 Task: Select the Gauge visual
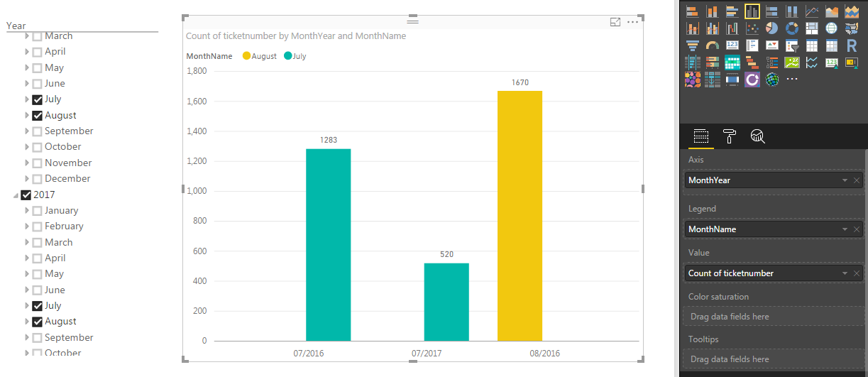(713, 45)
